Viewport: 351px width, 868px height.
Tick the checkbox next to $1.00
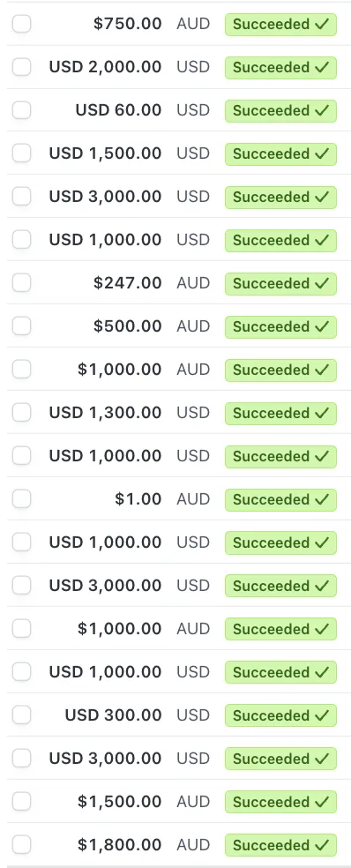click(21, 498)
